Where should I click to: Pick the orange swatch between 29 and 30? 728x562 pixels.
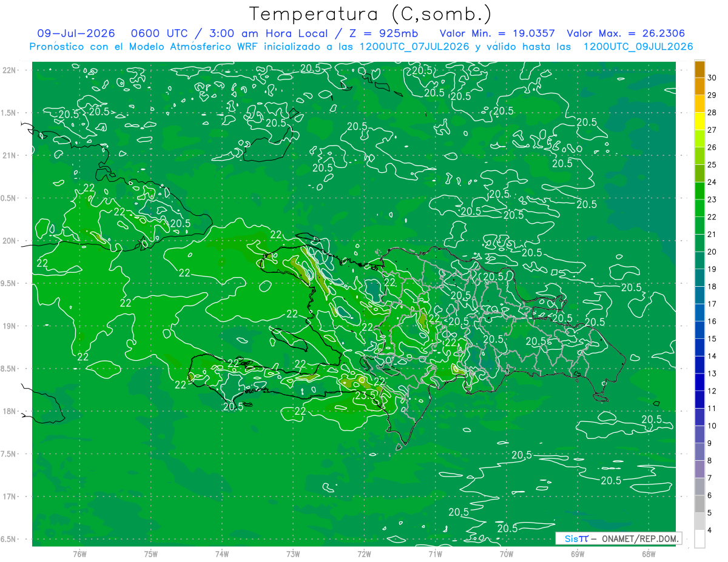[x=699, y=87]
